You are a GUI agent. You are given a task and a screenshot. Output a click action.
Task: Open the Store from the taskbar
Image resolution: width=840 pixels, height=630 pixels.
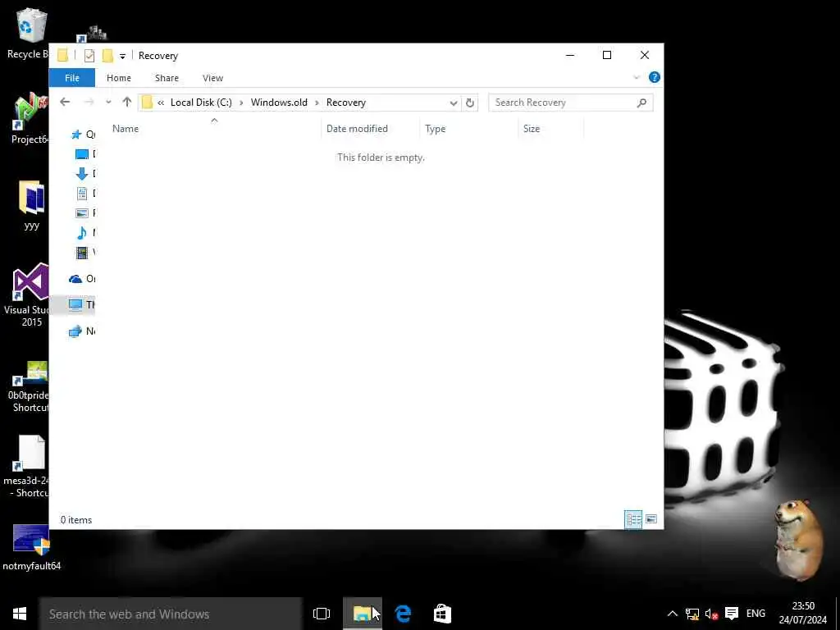(442, 614)
